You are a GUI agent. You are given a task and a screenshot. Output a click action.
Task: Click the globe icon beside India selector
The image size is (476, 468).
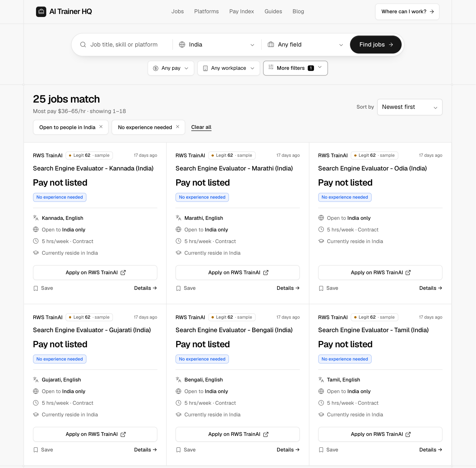(x=182, y=44)
